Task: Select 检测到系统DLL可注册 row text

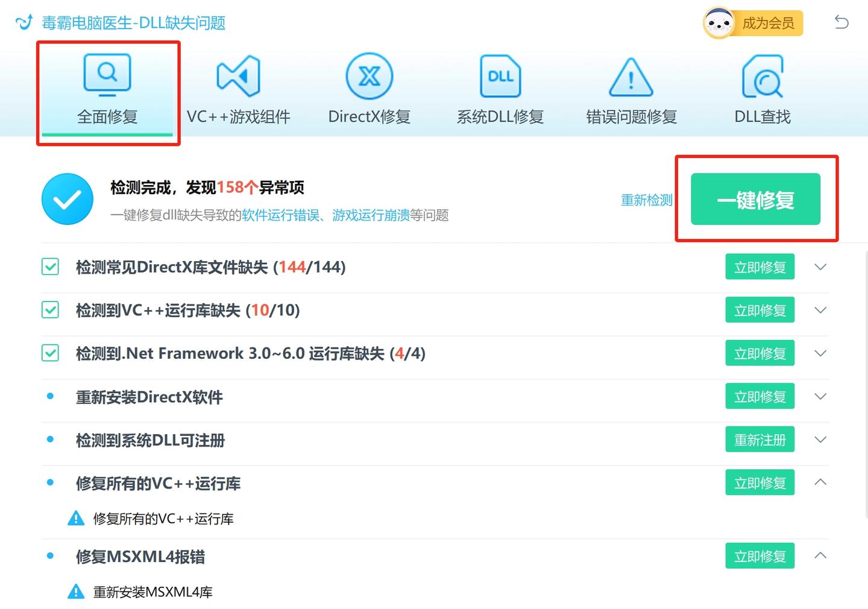Action: pyautogui.click(x=151, y=440)
